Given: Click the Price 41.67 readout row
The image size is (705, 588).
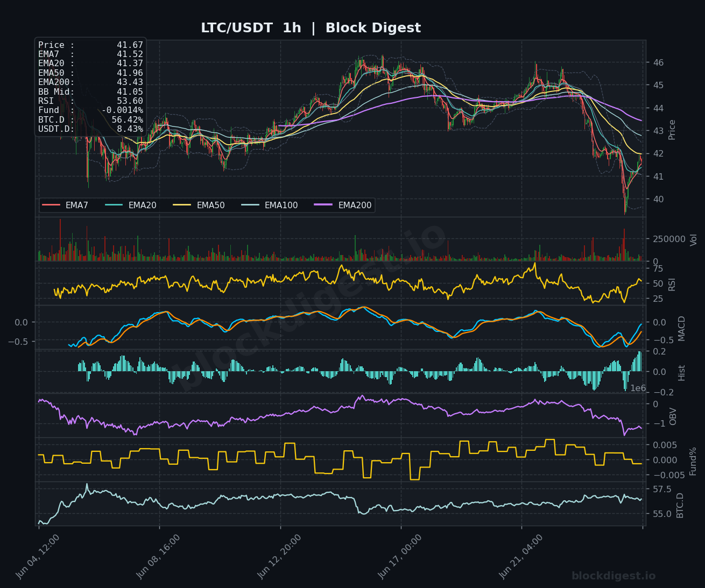Looking at the screenshot, I should tap(90, 45).
